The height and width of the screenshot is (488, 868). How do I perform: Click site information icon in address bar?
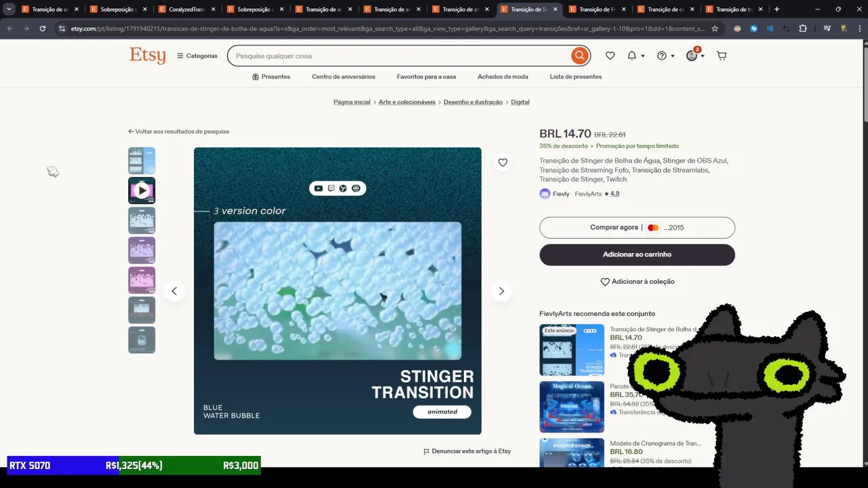coord(62,28)
